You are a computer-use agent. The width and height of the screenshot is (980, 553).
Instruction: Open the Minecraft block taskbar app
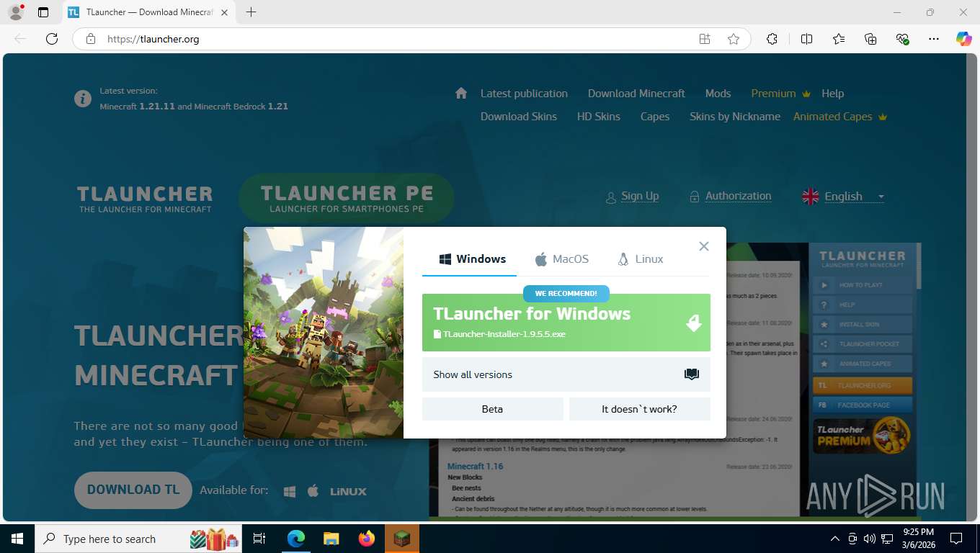(401, 539)
